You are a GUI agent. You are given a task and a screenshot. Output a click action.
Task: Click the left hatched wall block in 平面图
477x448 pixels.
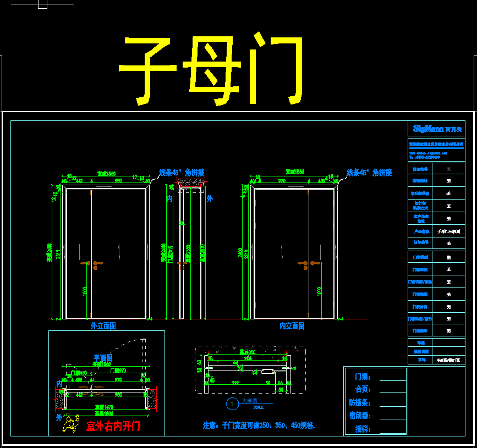click(59, 398)
